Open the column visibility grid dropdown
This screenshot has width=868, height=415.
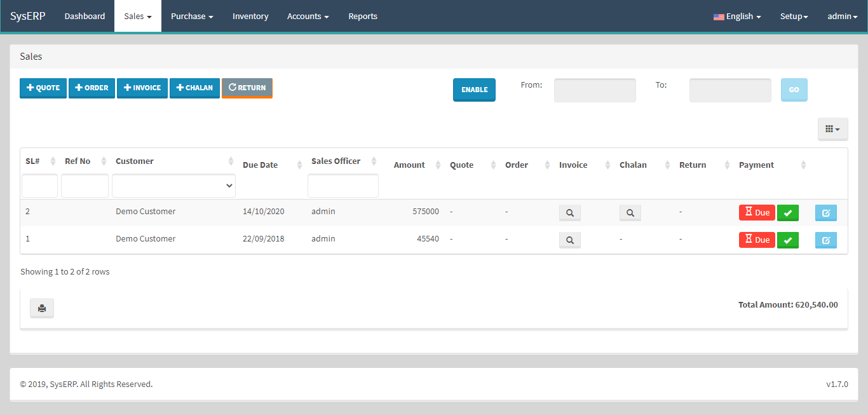(x=832, y=129)
